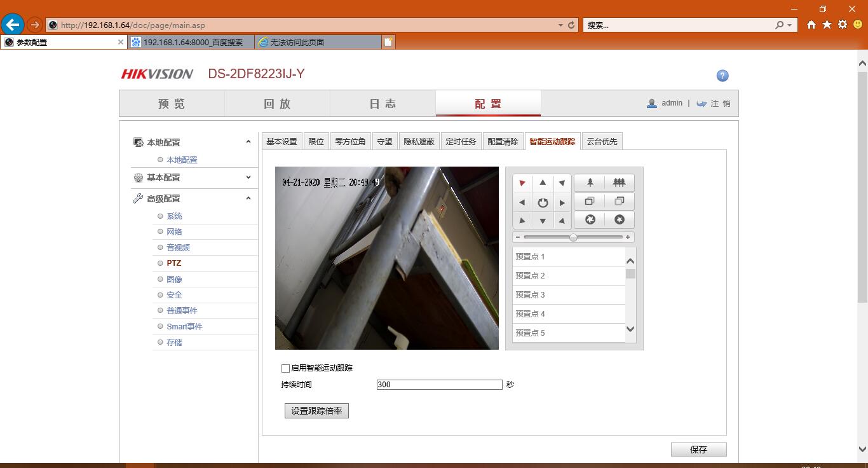The width and height of the screenshot is (868, 468).
Task: Move camera down-right with PTZ arrow
Action: 562,221
